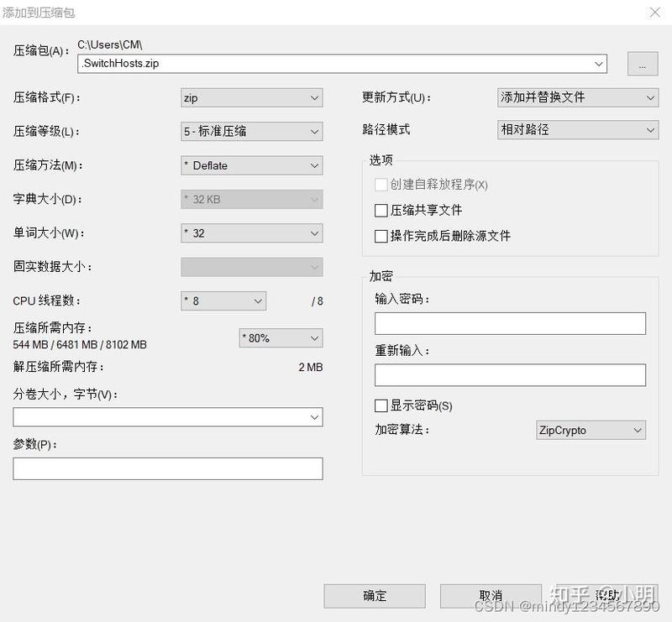Open the 压缩格式 zip dropdown
The height and width of the screenshot is (622, 672).
click(x=251, y=97)
